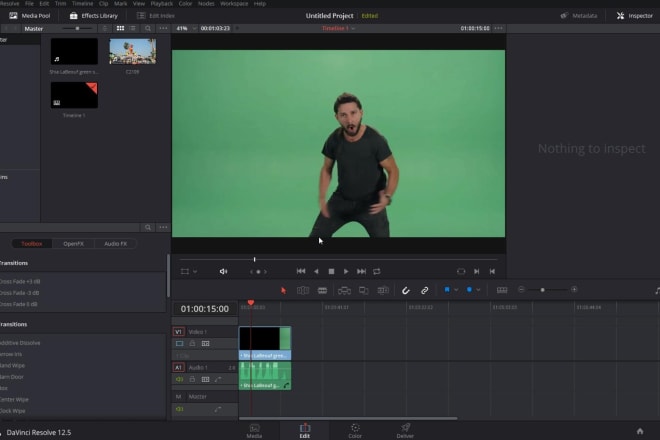This screenshot has width=660, height=440.
Task: Select the Blade edit tool
Action: point(322,290)
